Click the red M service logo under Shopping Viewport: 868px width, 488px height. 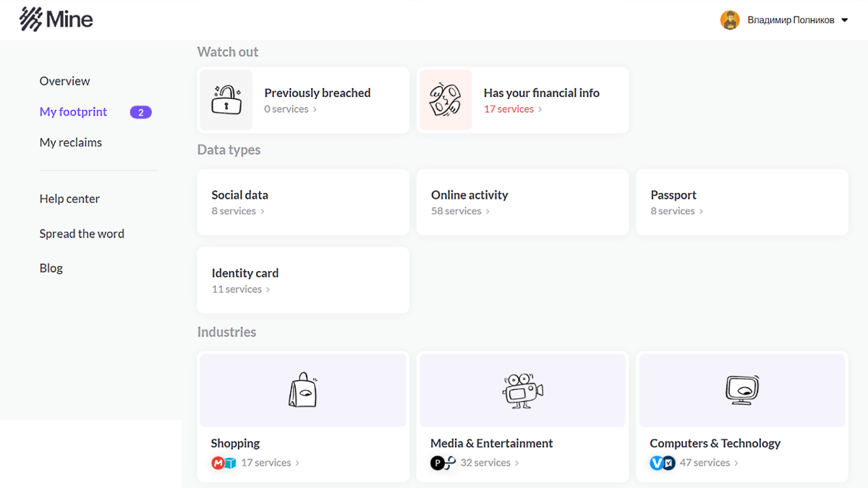tap(218, 463)
